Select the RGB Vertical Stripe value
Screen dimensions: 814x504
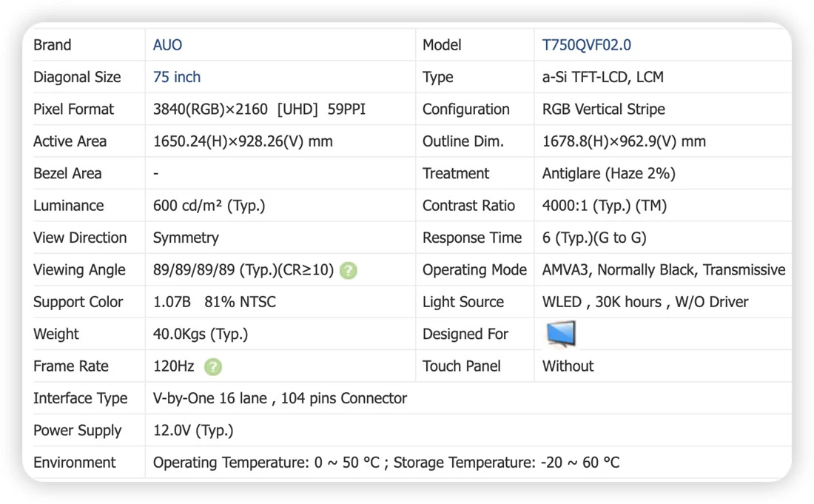[x=604, y=110]
